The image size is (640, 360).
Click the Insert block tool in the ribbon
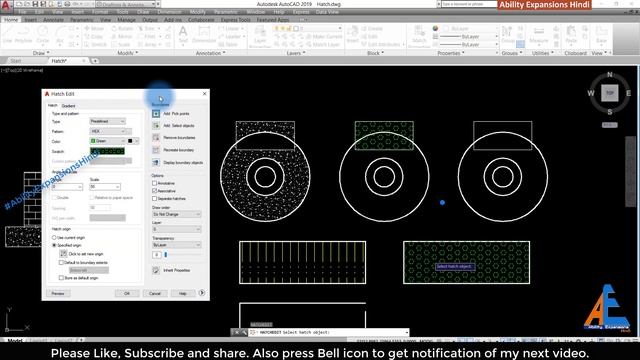click(x=352, y=34)
